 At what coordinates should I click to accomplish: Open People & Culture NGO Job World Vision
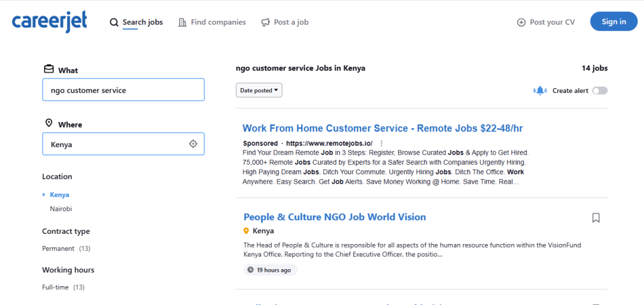click(335, 217)
